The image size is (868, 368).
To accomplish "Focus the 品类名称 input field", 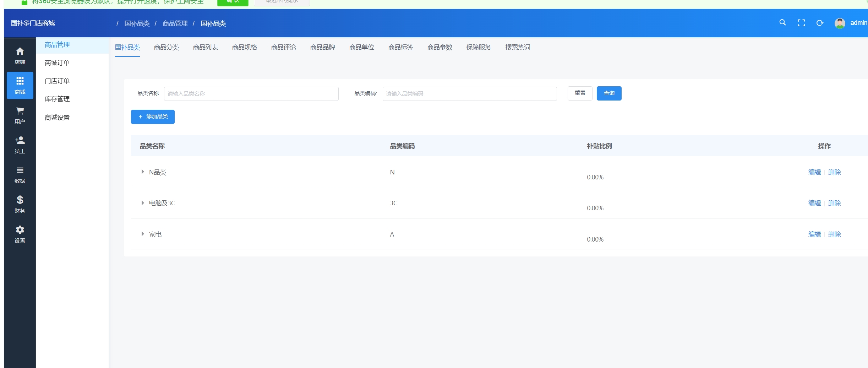I will tap(251, 94).
